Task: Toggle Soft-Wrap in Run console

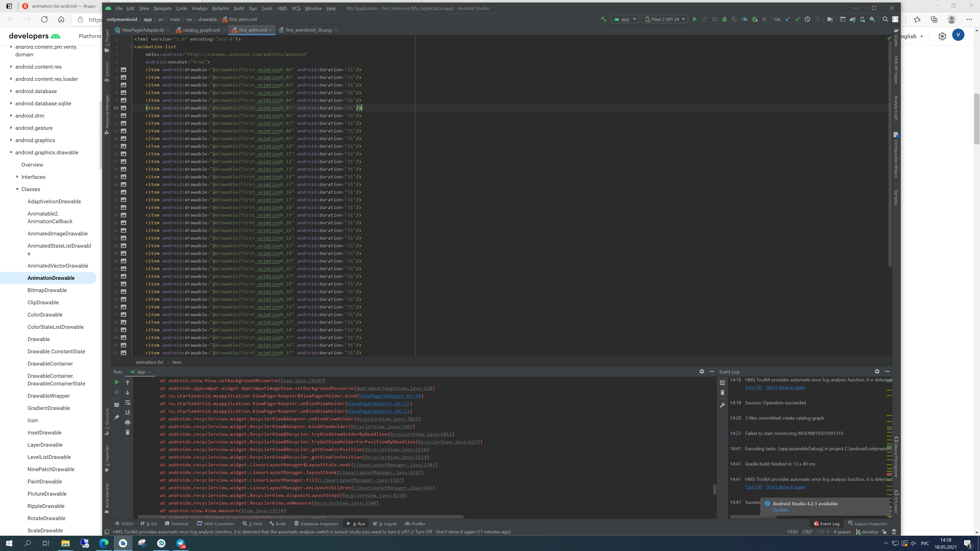Action: pyautogui.click(x=127, y=403)
